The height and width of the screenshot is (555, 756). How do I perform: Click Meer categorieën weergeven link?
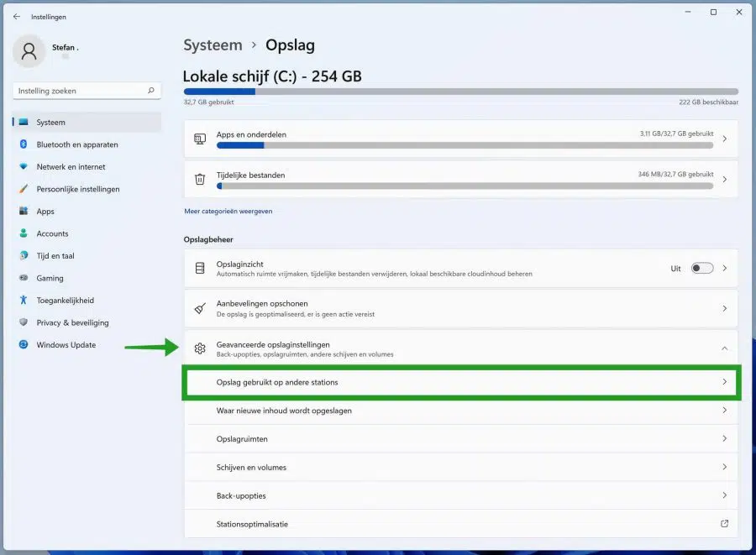[228, 211]
